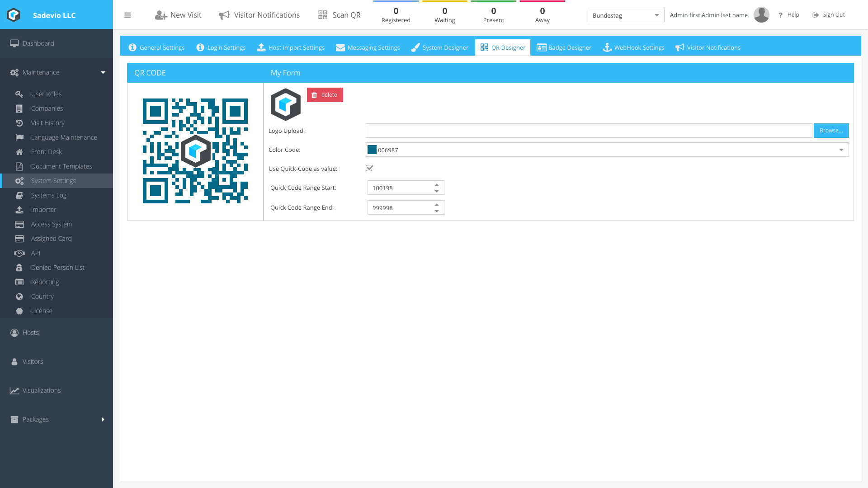
Task: Click the Registered visitor counter
Action: coord(396,15)
